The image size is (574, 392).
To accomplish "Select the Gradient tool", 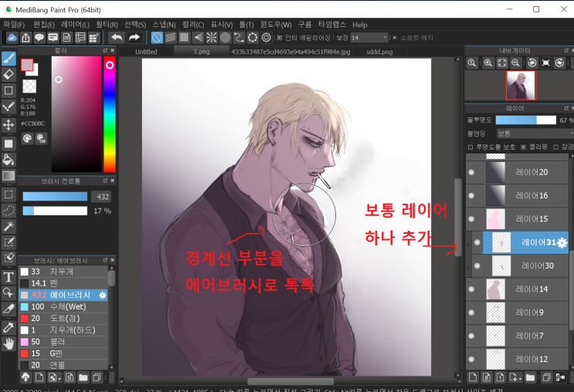I will pos(8,176).
